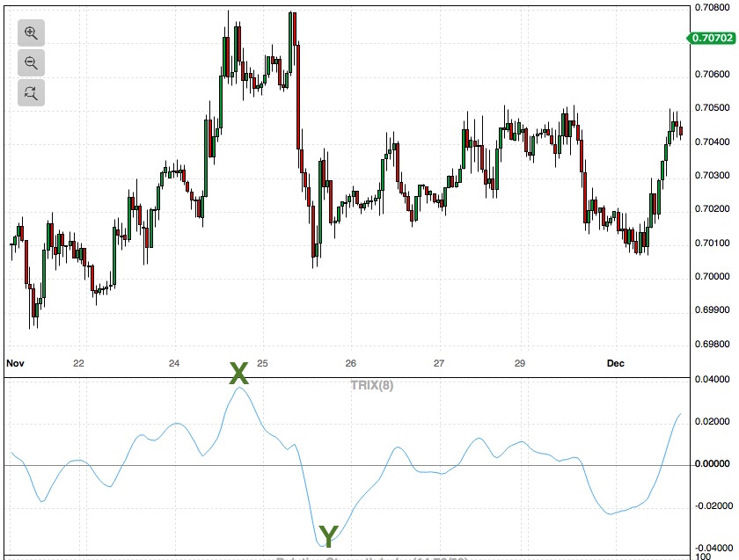Click the 0.70200 price axis label

tap(712, 209)
